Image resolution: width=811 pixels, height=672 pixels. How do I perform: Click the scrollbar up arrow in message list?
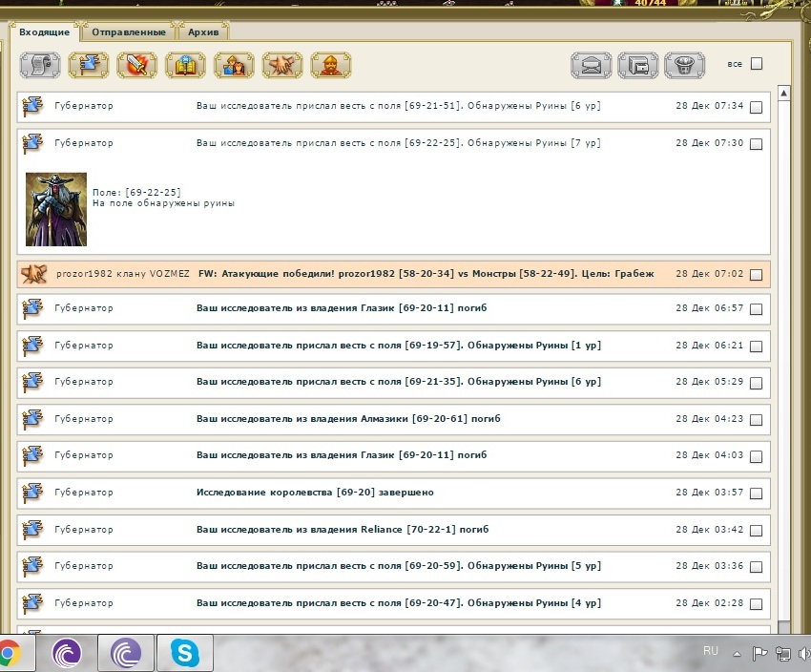click(x=784, y=94)
